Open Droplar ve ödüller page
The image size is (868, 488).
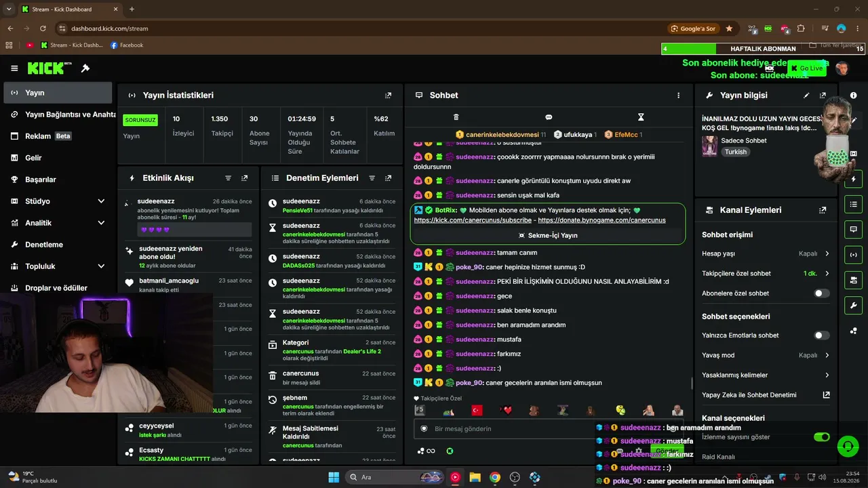click(58, 288)
